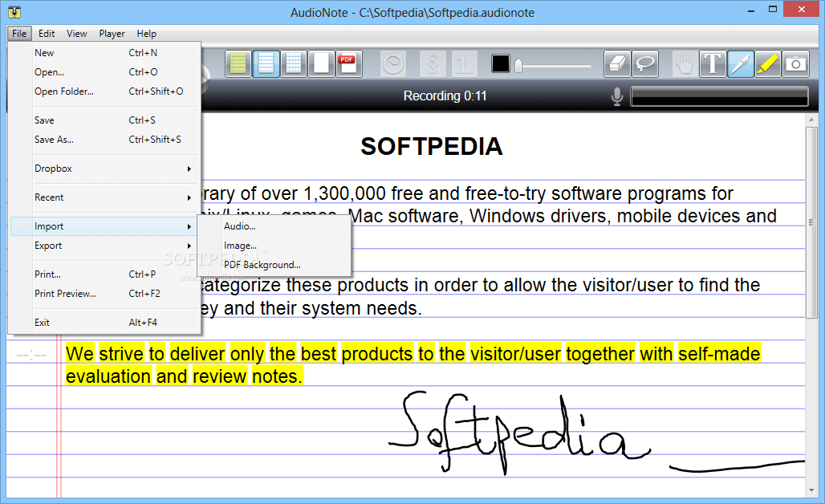Click the AudioNote app icon in title bar

(x=14, y=11)
